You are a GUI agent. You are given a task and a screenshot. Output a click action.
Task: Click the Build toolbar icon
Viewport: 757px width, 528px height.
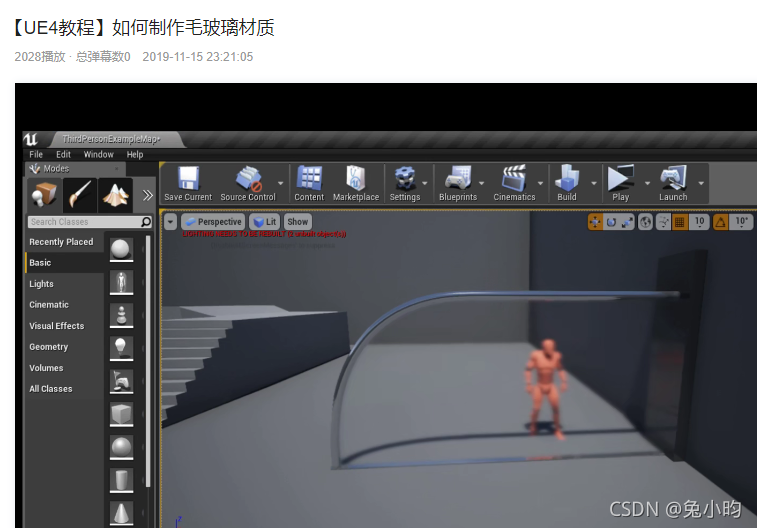pos(567,183)
